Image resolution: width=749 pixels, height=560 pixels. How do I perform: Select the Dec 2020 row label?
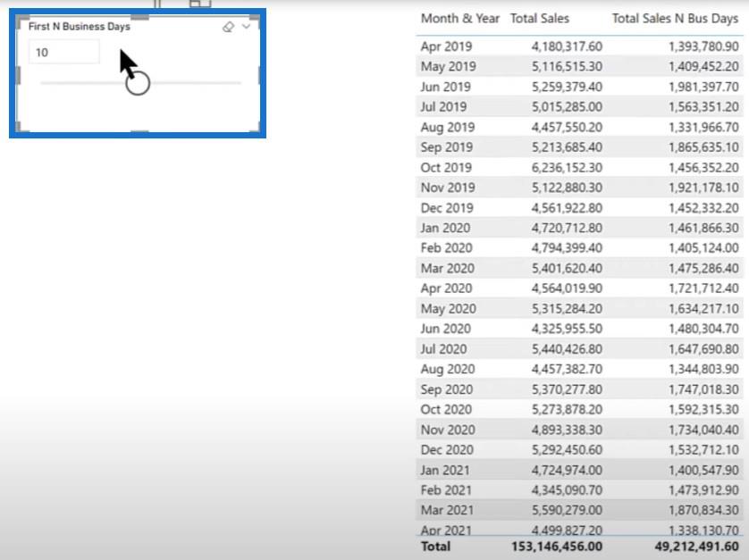click(447, 450)
